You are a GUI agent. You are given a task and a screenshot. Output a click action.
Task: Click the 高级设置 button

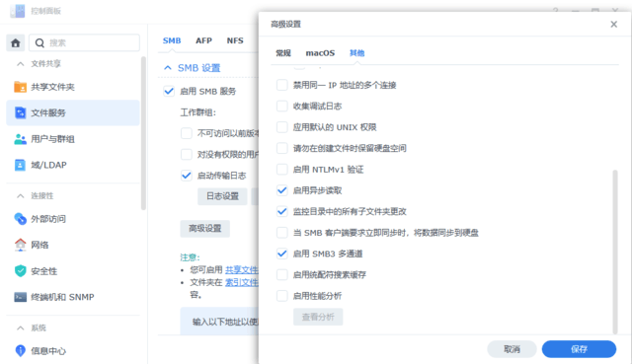[205, 228]
